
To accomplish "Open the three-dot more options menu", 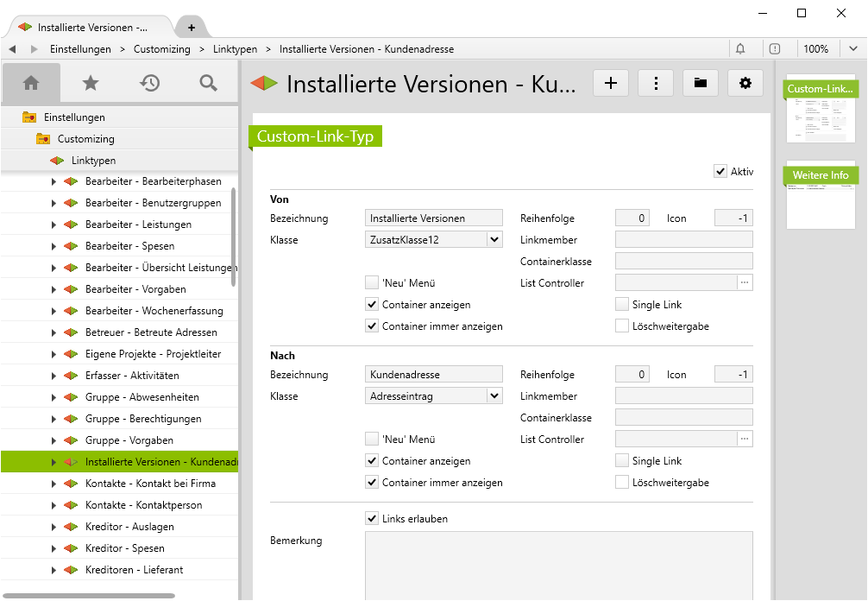I will pyautogui.click(x=656, y=83).
